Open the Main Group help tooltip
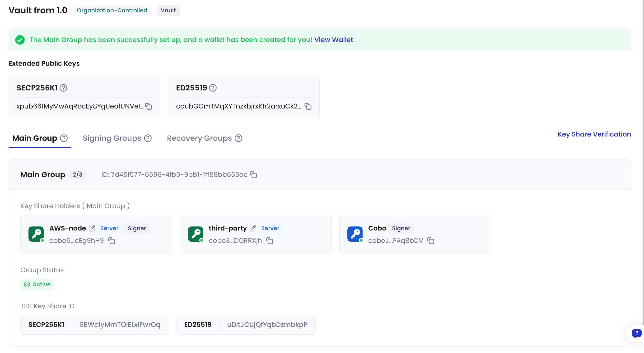The width and height of the screenshot is (644, 353). [x=64, y=138]
